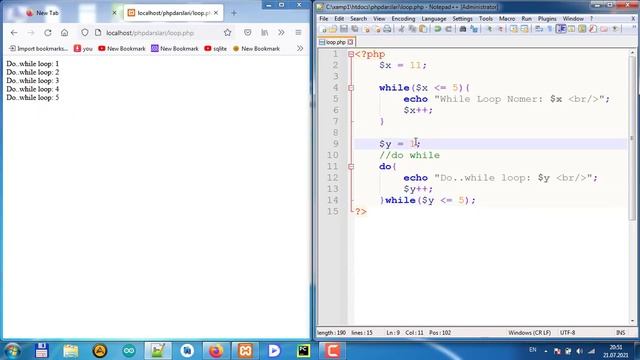This screenshot has width=640, height=360.
Task: Open the Macro menu
Action: tap(507, 19)
